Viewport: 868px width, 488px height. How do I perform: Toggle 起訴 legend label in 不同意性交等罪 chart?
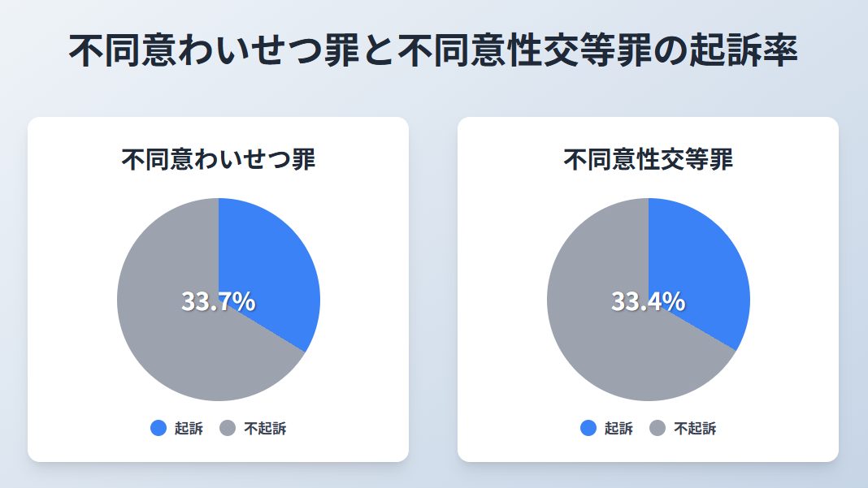618,428
